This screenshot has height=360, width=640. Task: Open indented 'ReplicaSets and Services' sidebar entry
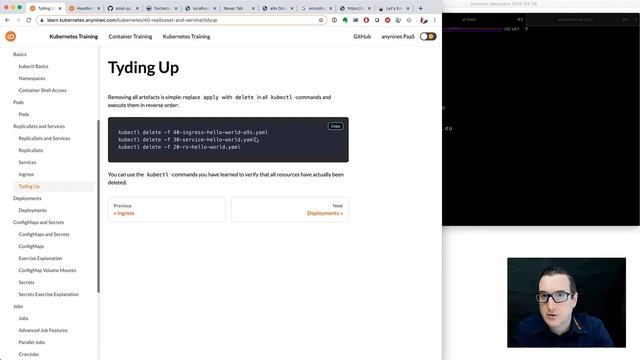tap(44, 138)
